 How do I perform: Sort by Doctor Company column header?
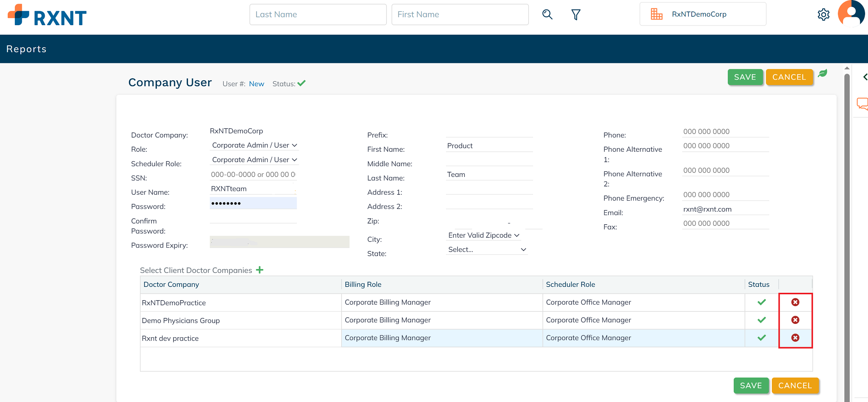tap(241, 284)
